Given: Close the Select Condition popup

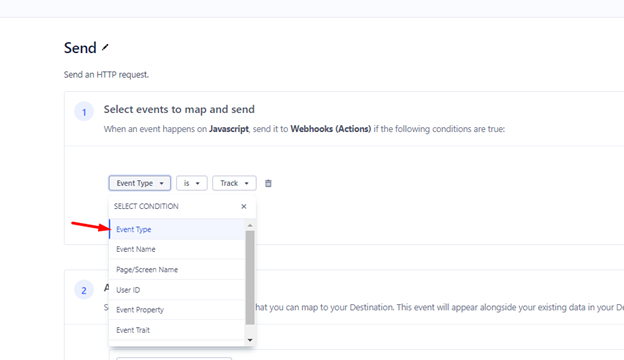Looking at the screenshot, I should pos(244,206).
